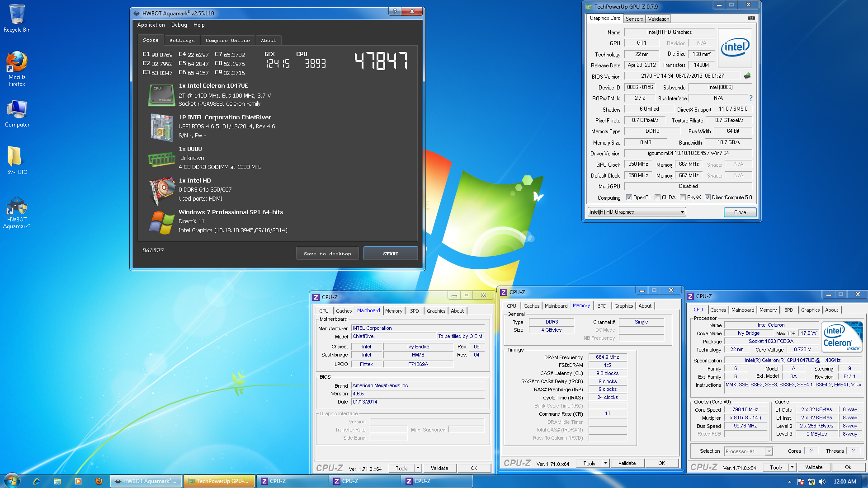The image size is (868, 488).
Task: Click the Windows logo icon in Aquamark
Action: click(x=161, y=222)
